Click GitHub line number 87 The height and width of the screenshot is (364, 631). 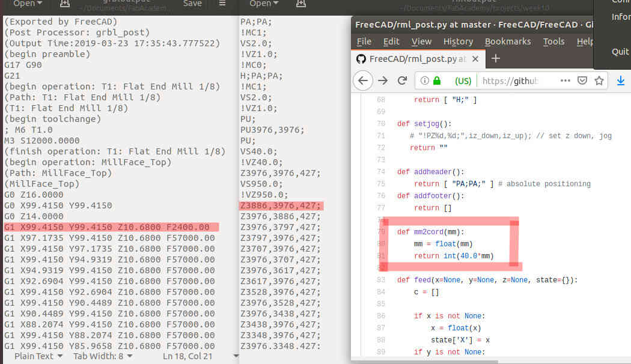click(x=381, y=328)
